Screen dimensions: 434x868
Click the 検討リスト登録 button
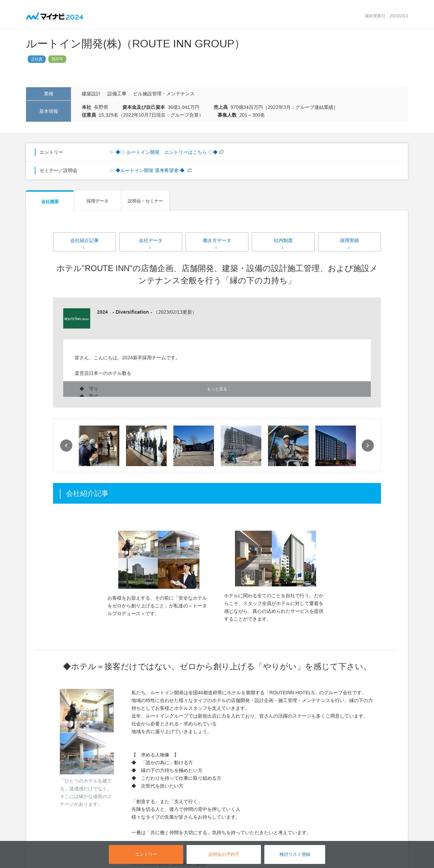[295, 854]
